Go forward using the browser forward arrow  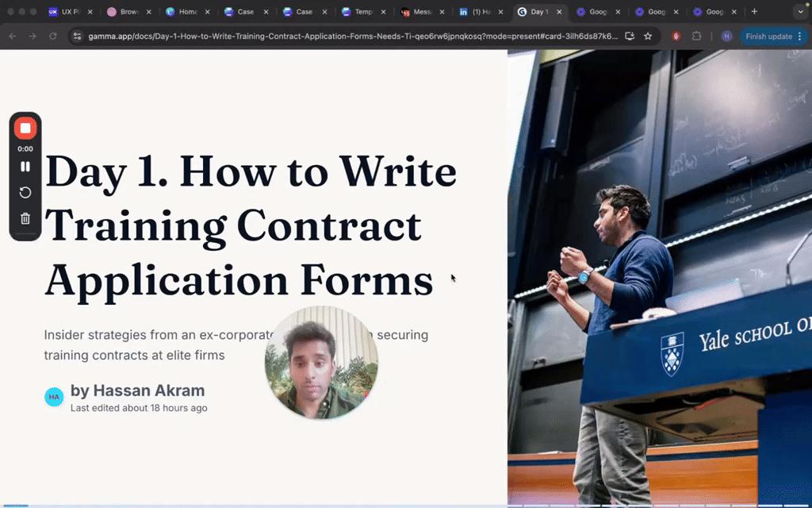(x=32, y=37)
